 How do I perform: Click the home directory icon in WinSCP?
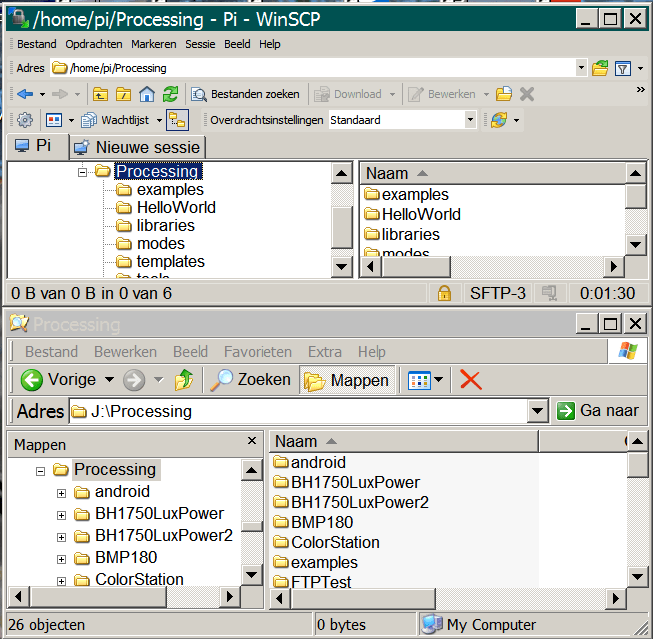[147, 95]
